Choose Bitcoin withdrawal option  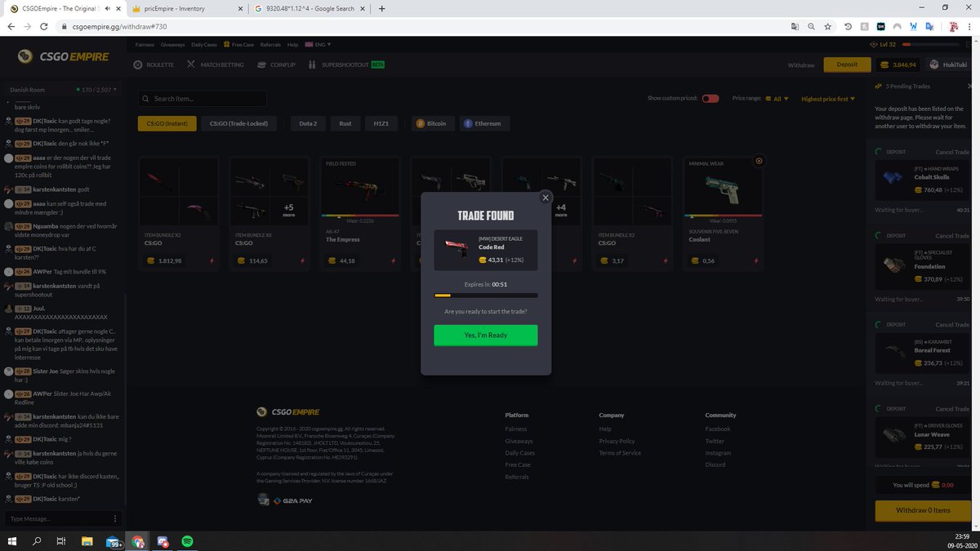tap(433, 123)
